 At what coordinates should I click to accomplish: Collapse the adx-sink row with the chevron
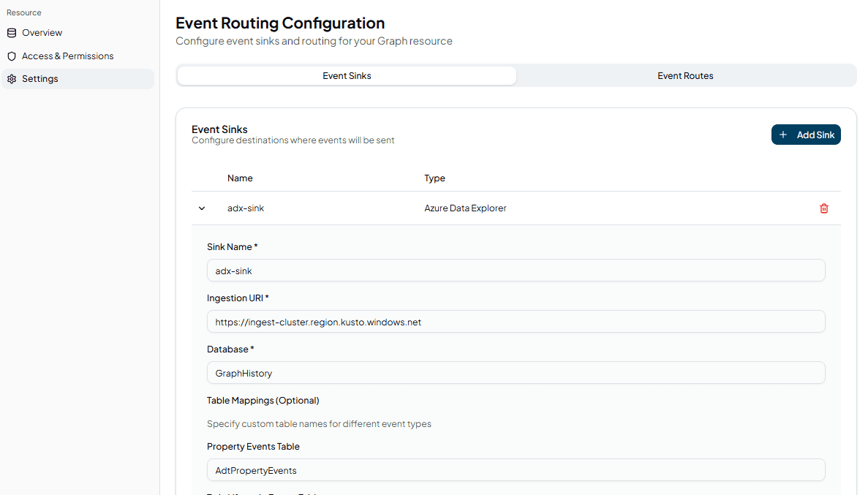(202, 208)
